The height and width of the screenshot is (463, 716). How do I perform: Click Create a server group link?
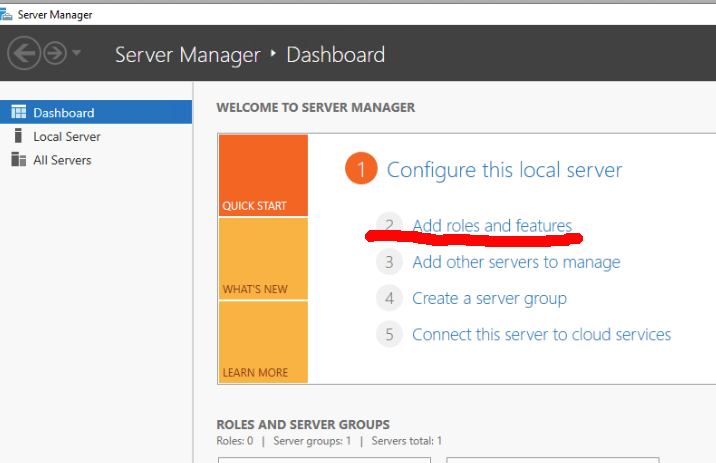489,298
